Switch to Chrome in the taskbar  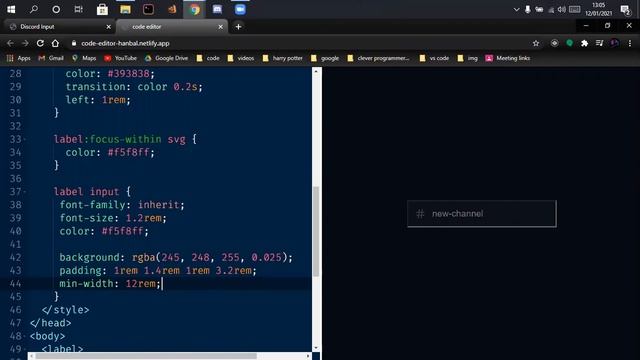tap(195, 9)
